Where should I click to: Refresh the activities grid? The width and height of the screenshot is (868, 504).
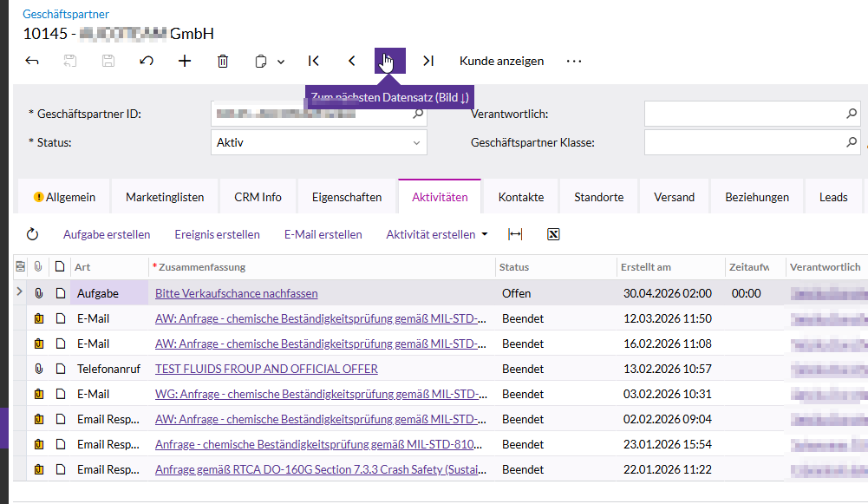33,234
